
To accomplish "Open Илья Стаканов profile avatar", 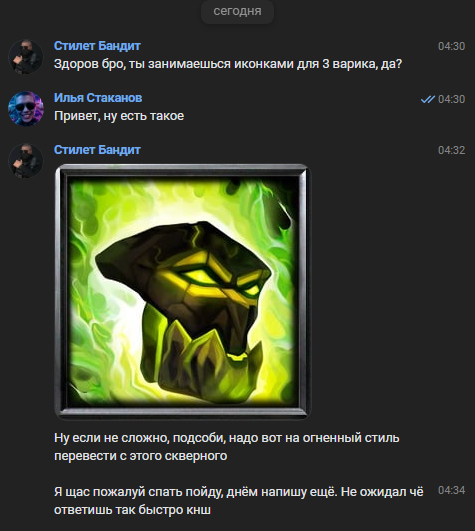I will [26, 109].
